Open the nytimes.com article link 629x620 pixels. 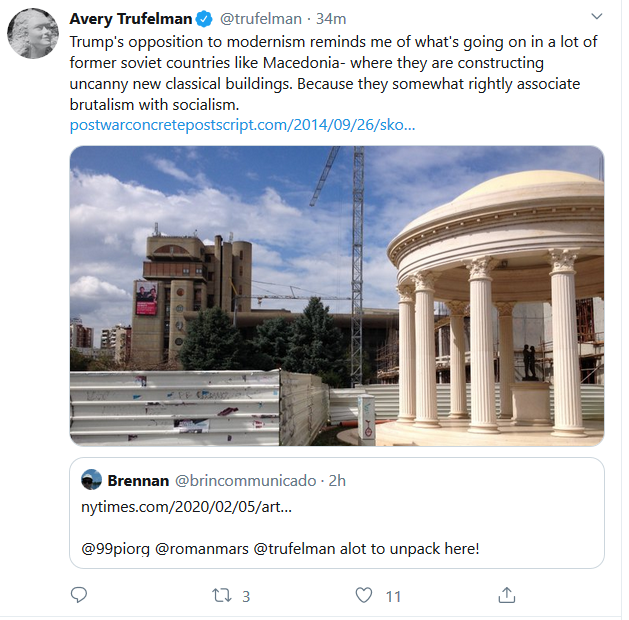coord(187,507)
